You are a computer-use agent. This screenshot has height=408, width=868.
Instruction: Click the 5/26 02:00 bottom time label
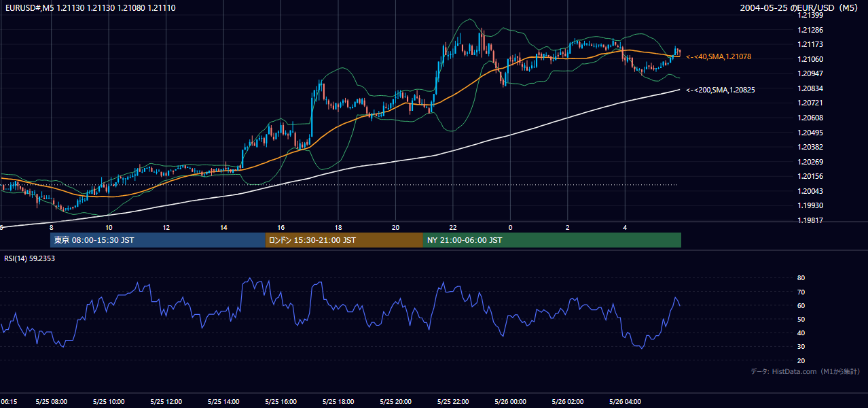coord(568,402)
